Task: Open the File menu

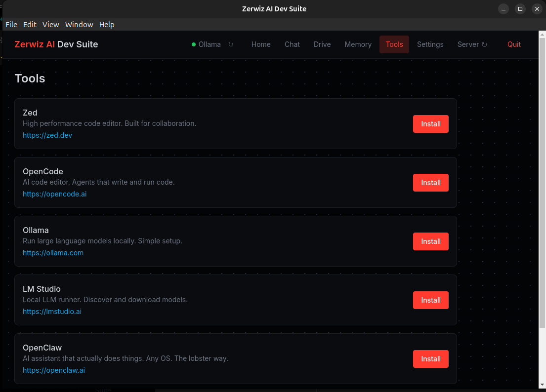Action: [11, 24]
